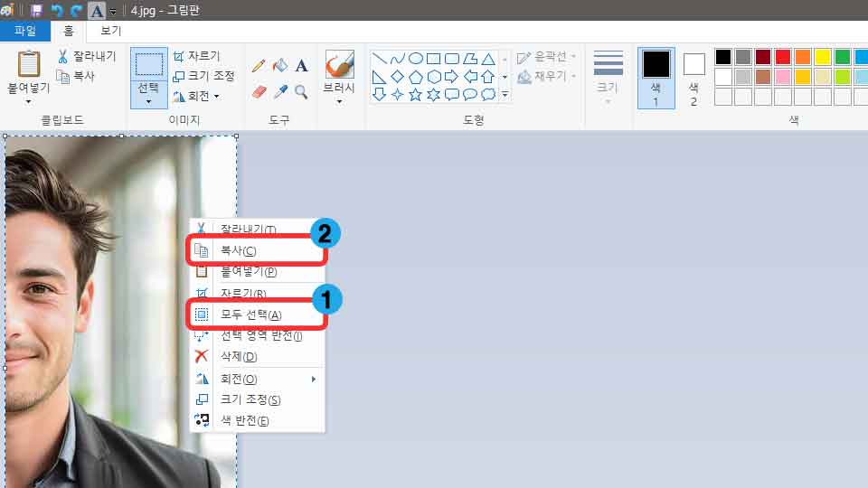
Task: Select the Text tool letter A
Action: point(301,66)
